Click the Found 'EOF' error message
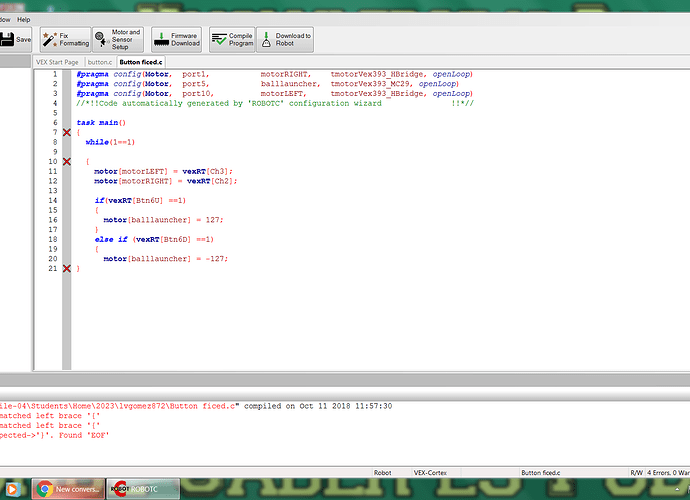This screenshot has height=500, width=690. point(54,435)
